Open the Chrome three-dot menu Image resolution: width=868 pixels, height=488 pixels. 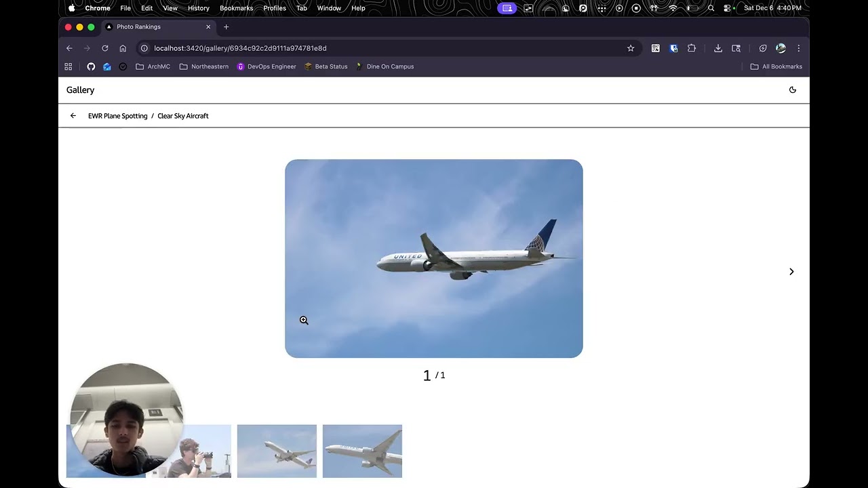point(799,48)
